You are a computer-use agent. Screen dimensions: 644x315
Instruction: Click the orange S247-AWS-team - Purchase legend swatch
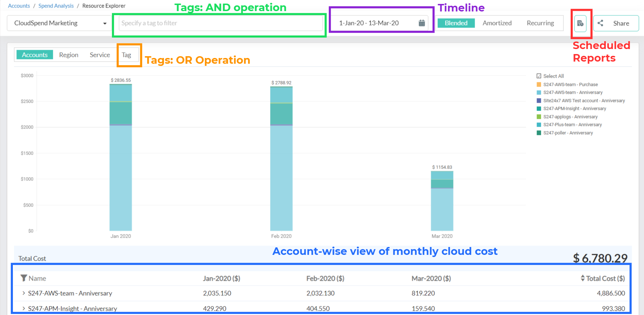tap(539, 84)
